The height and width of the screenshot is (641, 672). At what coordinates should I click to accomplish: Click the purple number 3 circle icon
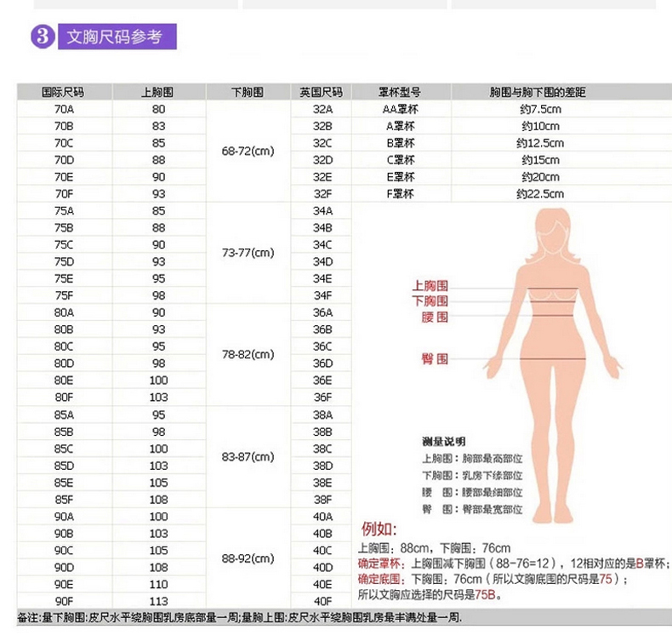pyautogui.click(x=43, y=37)
